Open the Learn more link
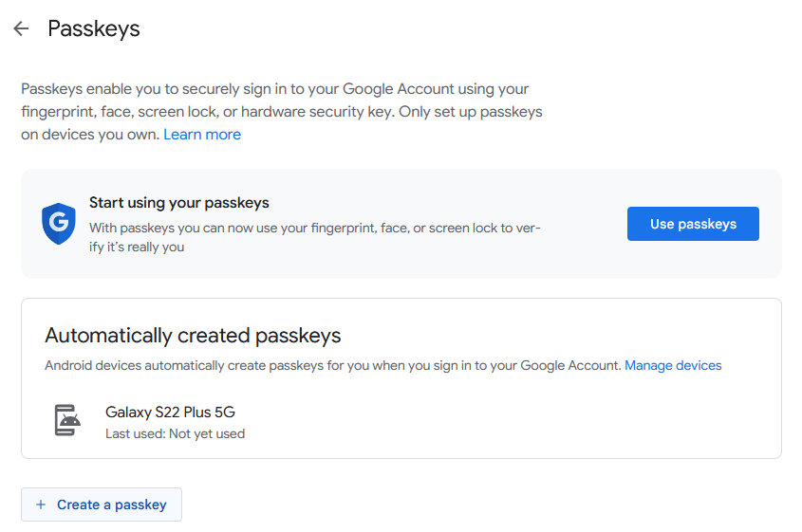Screen dimensions: 802x532 click(202, 135)
